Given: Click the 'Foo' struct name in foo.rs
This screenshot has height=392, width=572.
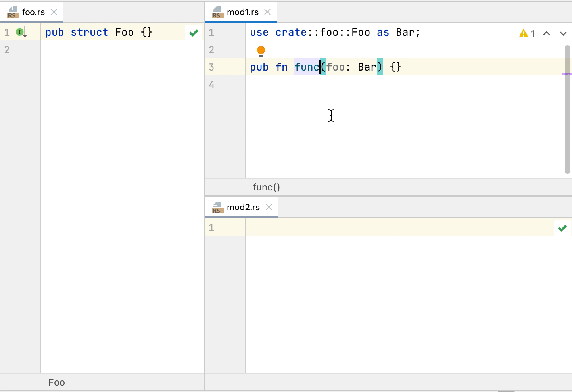Looking at the screenshot, I should (124, 32).
